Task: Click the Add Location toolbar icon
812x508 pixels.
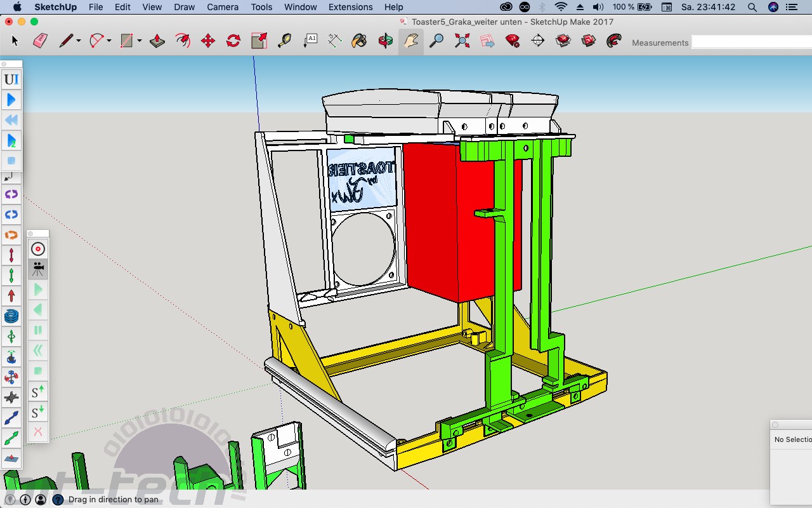Action: tap(487, 41)
